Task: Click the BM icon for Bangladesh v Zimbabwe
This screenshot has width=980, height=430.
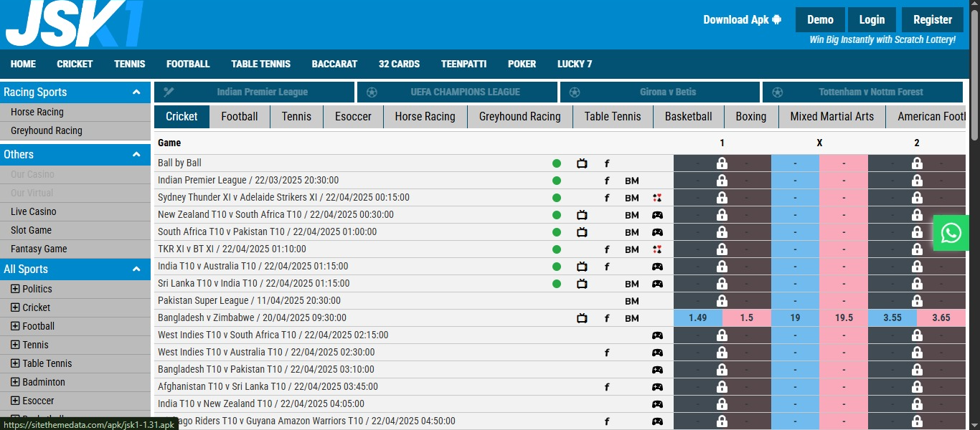Action: pyautogui.click(x=631, y=318)
